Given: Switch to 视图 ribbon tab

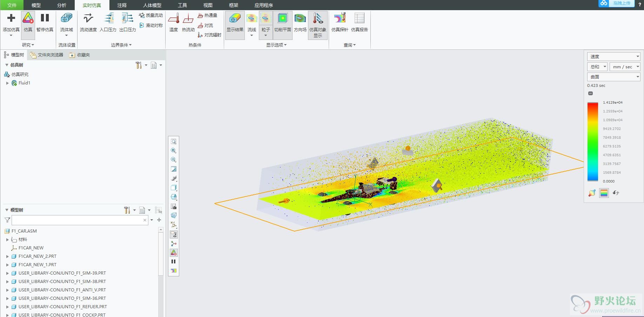Looking at the screenshot, I should point(208,5).
